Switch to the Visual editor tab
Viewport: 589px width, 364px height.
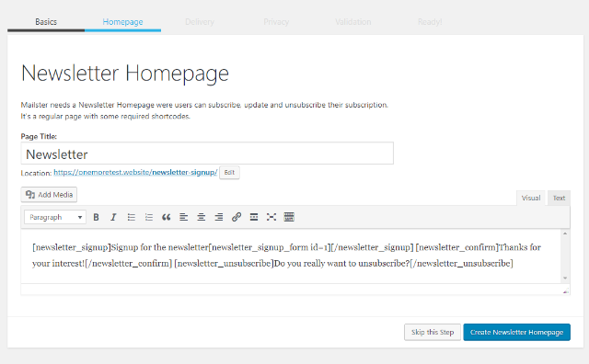click(x=531, y=199)
